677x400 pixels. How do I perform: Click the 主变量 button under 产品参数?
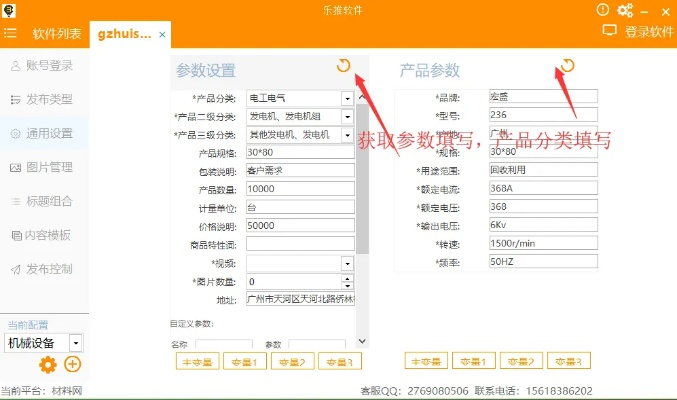(x=426, y=361)
